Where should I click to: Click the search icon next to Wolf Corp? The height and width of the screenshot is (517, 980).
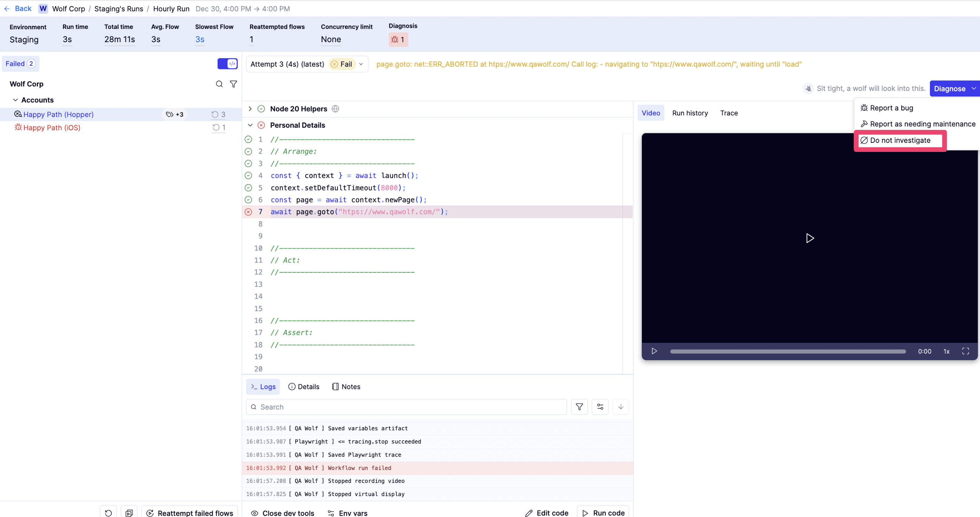point(219,84)
